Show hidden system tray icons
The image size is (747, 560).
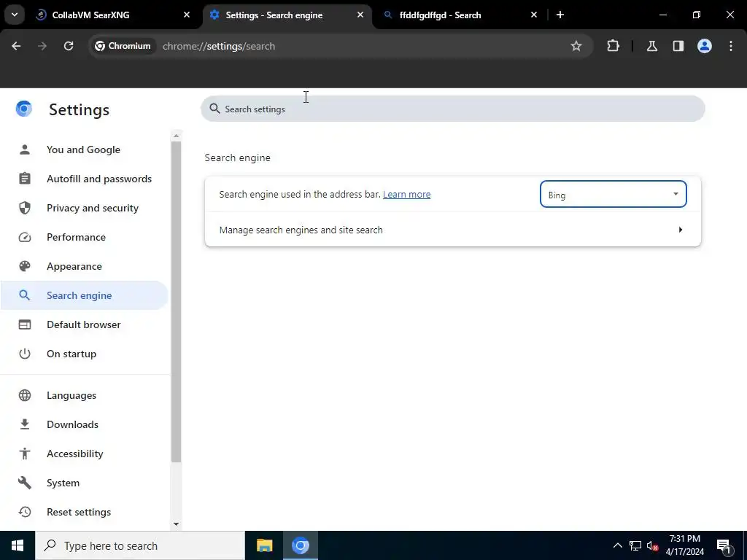617,545
